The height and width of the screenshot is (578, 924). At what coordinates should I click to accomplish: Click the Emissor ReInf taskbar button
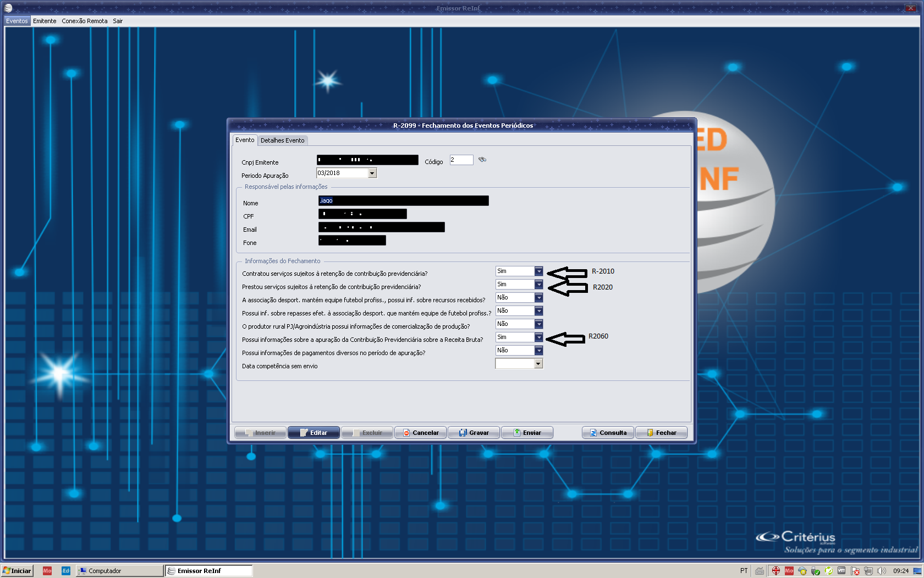[x=209, y=571]
